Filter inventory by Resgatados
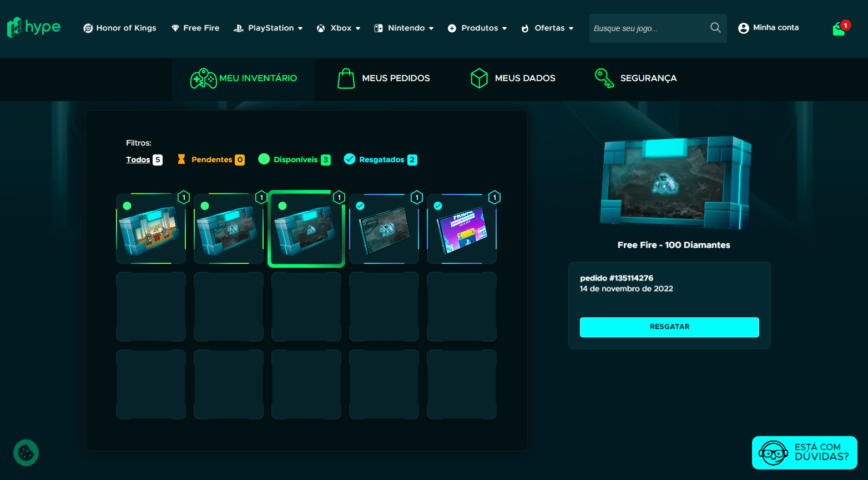The height and width of the screenshot is (480, 868). click(x=381, y=159)
